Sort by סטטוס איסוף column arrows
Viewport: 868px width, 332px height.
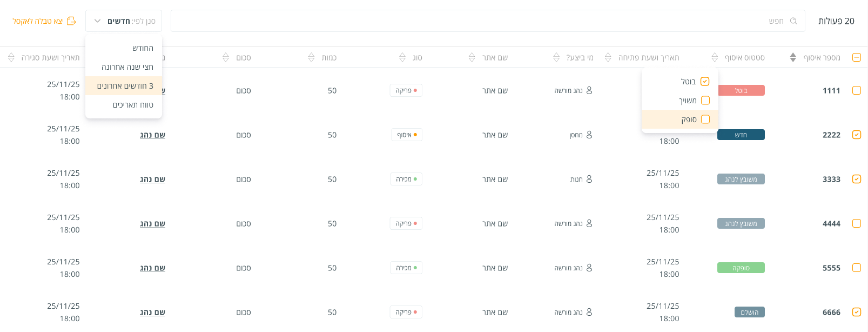[715, 57]
